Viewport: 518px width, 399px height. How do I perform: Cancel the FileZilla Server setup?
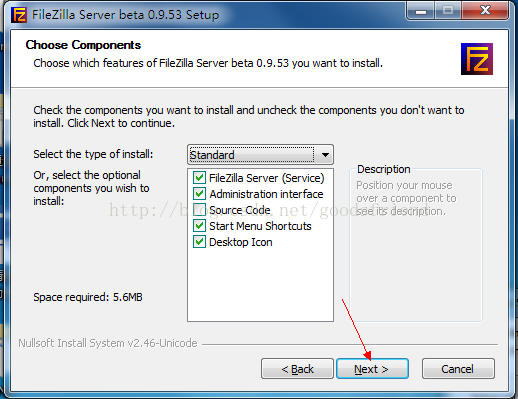coord(458,369)
